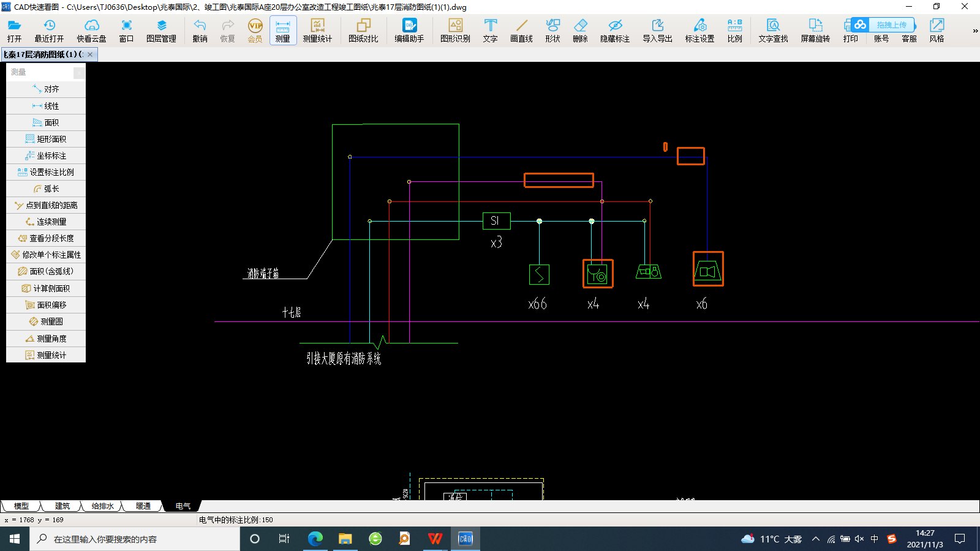Open the 比例 scale tool
980x551 pixels.
click(x=734, y=30)
